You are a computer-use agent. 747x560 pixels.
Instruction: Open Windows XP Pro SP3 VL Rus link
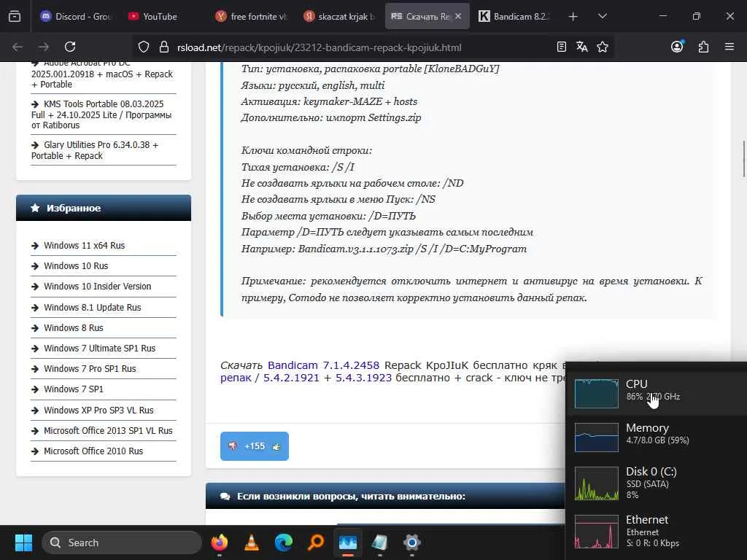(98, 410)
